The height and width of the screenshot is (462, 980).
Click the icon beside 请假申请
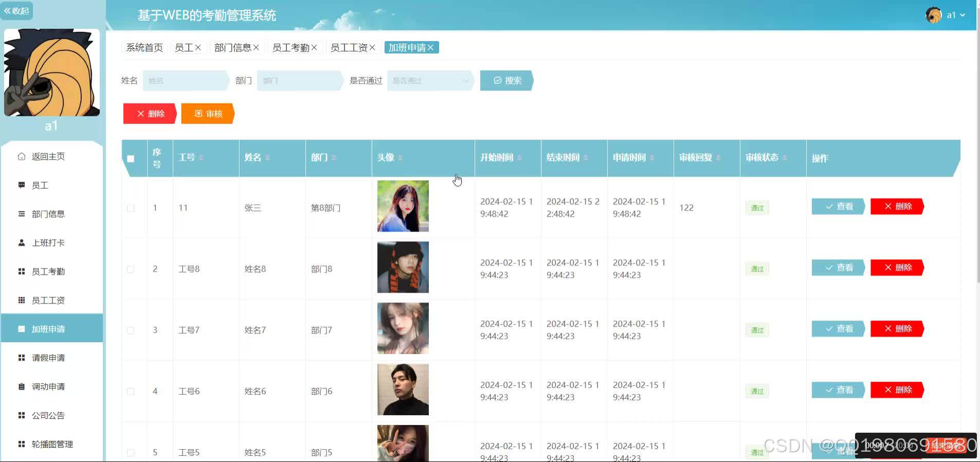click(22, 358)
